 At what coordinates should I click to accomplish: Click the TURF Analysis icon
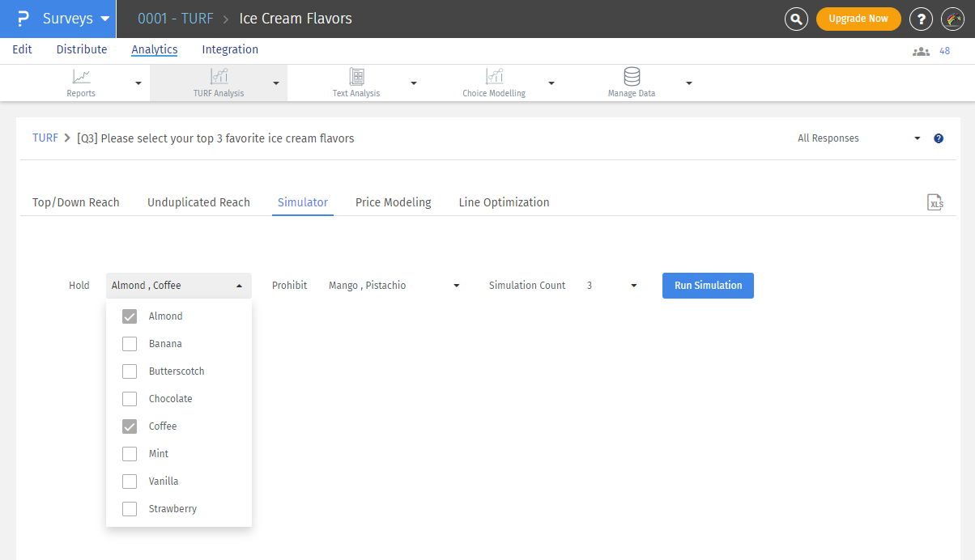[219, 77]
